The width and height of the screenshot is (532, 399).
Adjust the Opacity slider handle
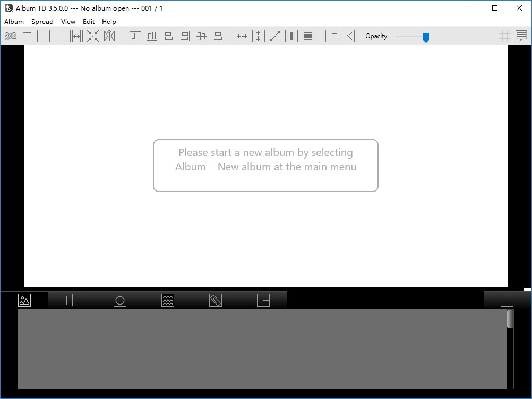click(x=426, y=37)
